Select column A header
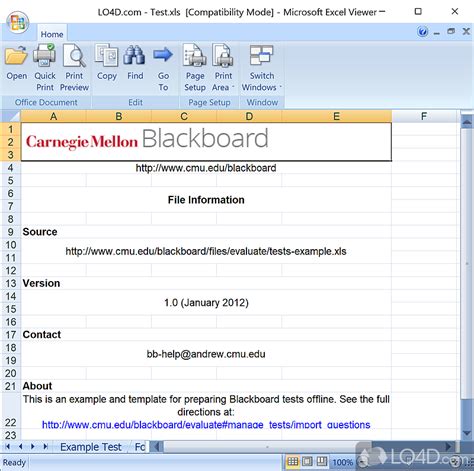Screen dimensions: 474x471 coord(53,116)
